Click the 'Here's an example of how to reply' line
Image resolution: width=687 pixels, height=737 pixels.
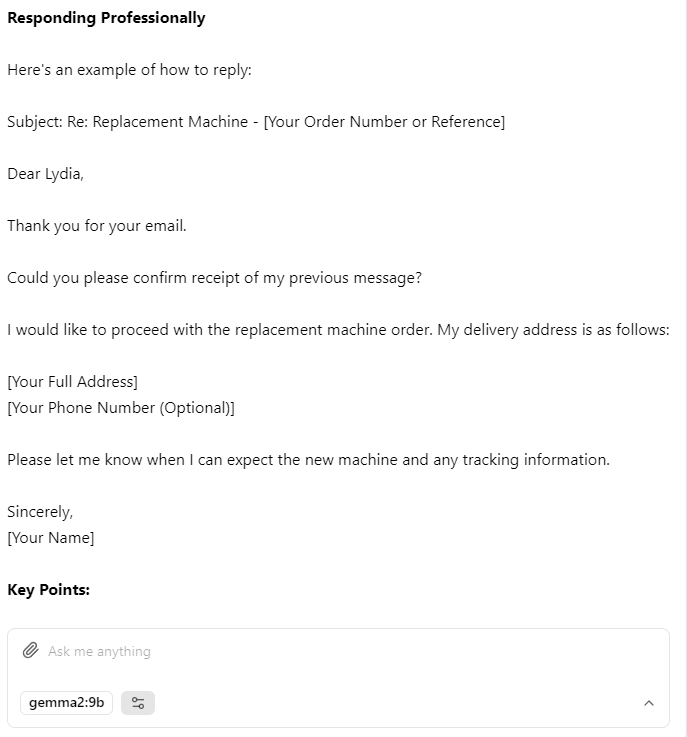[129, 70]
